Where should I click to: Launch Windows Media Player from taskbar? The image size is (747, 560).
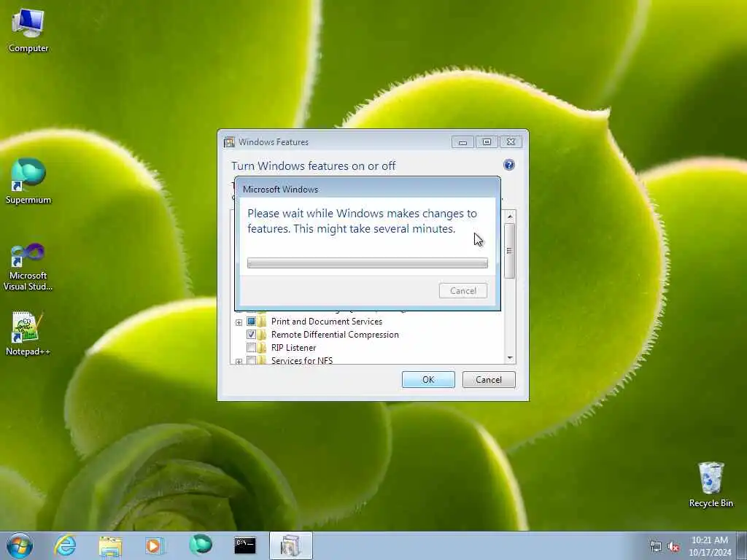[x=154, y=545]
